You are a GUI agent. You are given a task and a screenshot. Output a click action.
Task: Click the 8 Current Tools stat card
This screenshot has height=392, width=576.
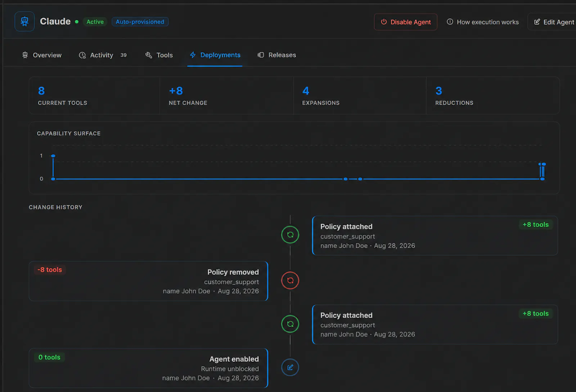tap(94, 96)
